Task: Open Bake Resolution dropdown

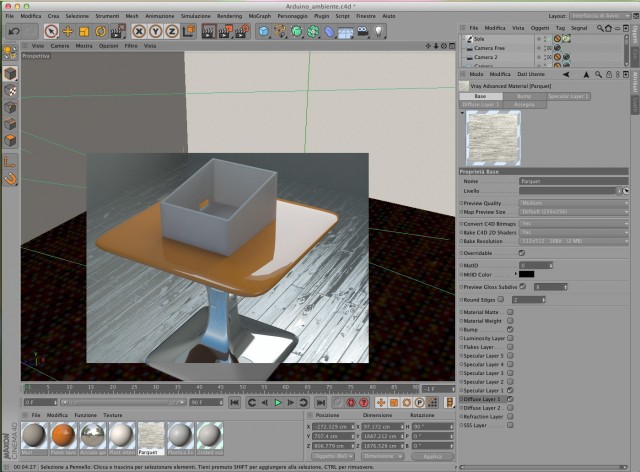Action: point(573,241)
